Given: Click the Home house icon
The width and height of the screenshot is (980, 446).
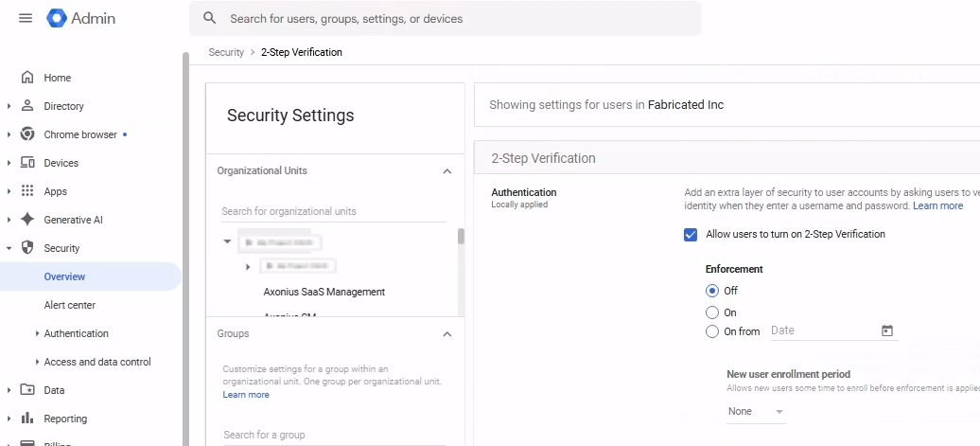Looking at the screenshot, I should (x=27, y=78).
